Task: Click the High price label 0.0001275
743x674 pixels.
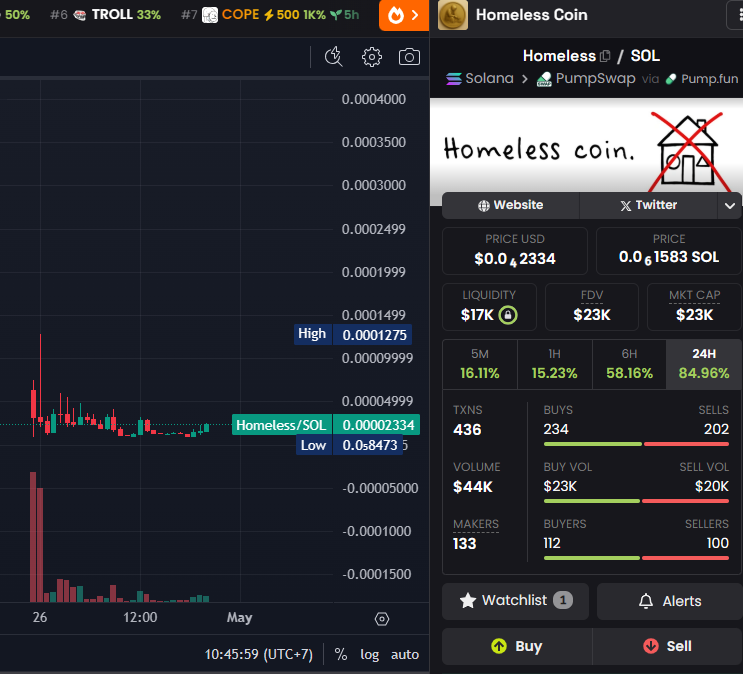Action: 353,335
